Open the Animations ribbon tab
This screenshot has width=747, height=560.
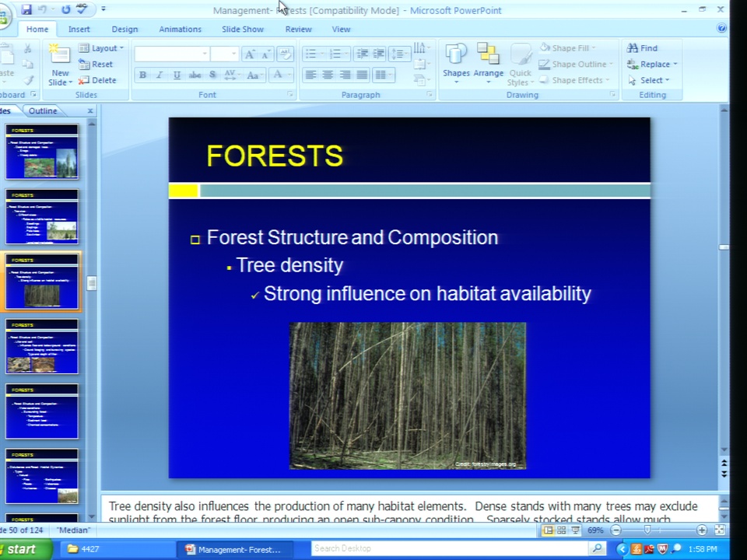click(x=180, y=29)
